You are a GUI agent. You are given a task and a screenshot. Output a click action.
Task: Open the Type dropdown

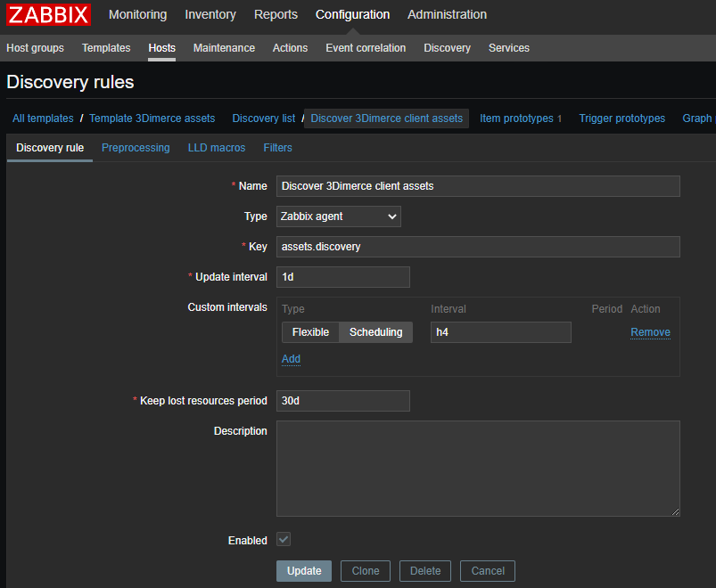[338, 216]
